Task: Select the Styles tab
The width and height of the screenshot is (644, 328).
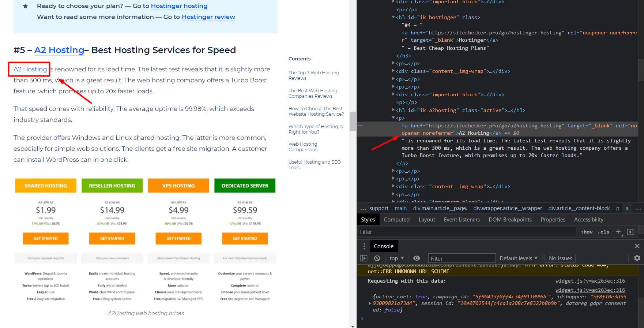Action: [x=368, y=220]
